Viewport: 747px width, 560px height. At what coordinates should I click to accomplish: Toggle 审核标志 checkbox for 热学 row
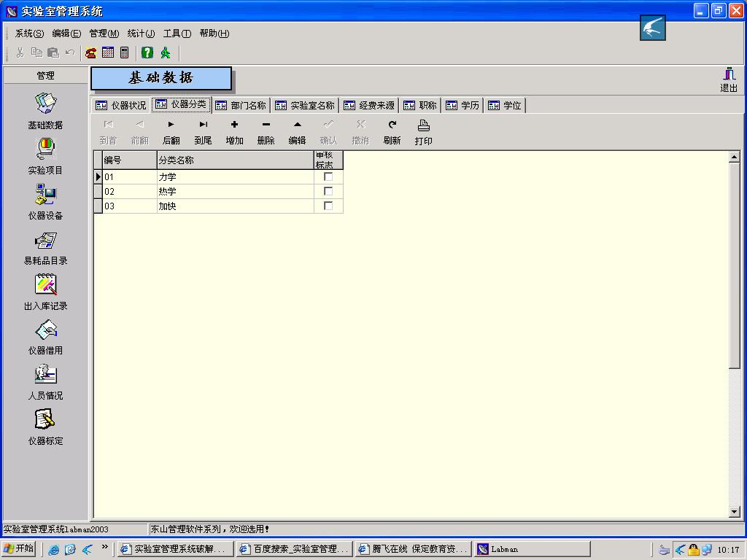328,191
